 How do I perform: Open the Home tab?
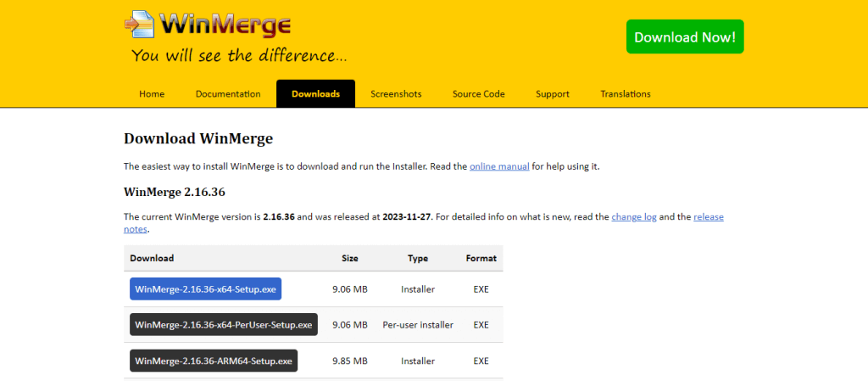(152, 94)
